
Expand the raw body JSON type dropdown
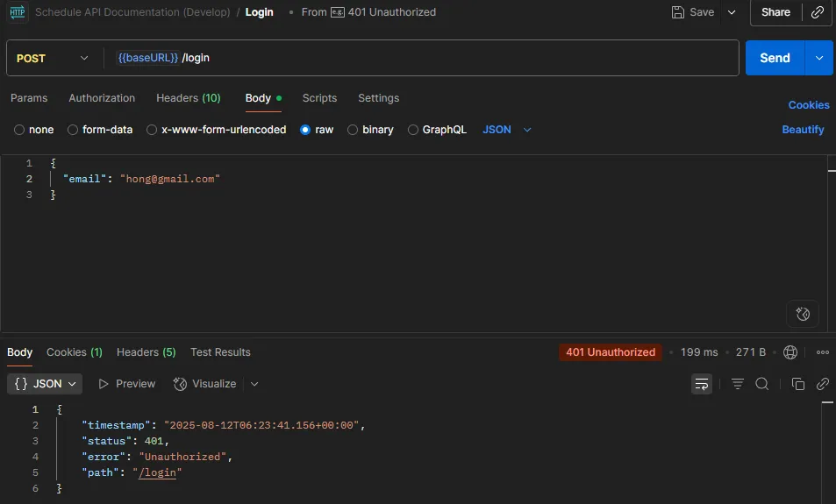507,130
